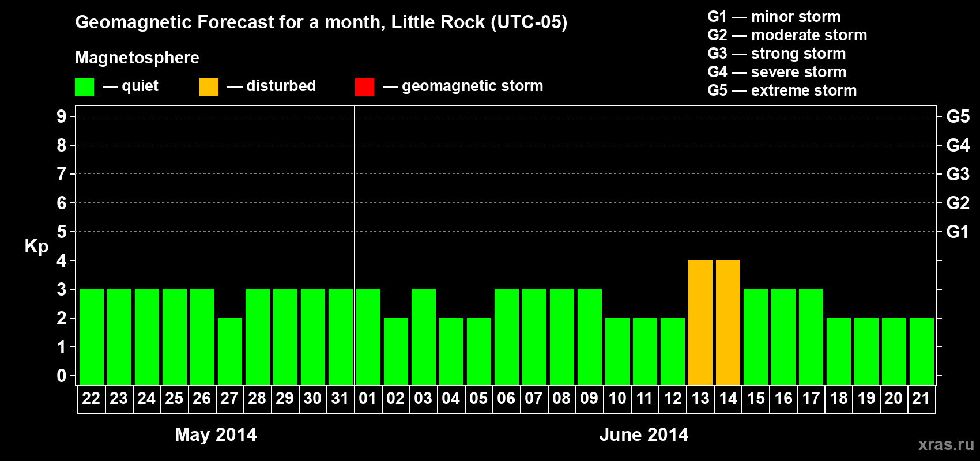
Task: Click the 'May 2014' month label
Action: click(216, 434)
